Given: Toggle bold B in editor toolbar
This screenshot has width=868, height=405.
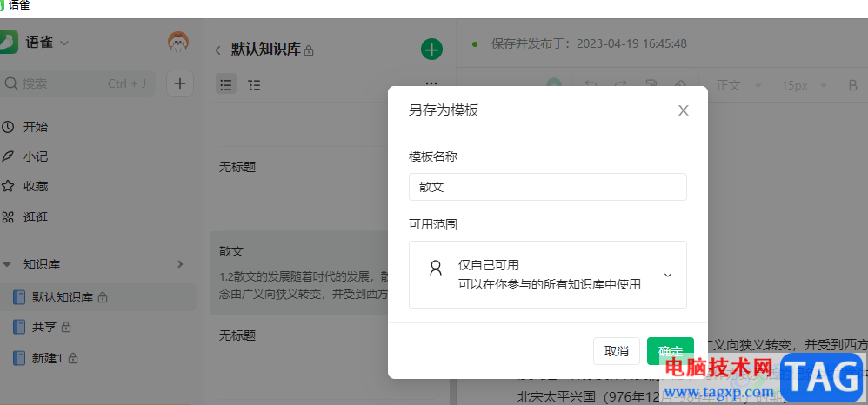Looking at the screenshot, I should tap(852, 85).
